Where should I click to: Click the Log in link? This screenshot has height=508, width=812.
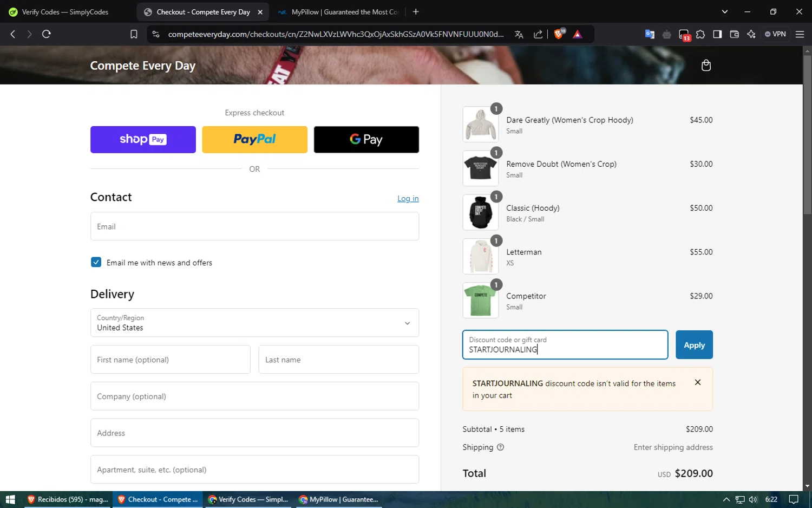click(x=408, y=199)
